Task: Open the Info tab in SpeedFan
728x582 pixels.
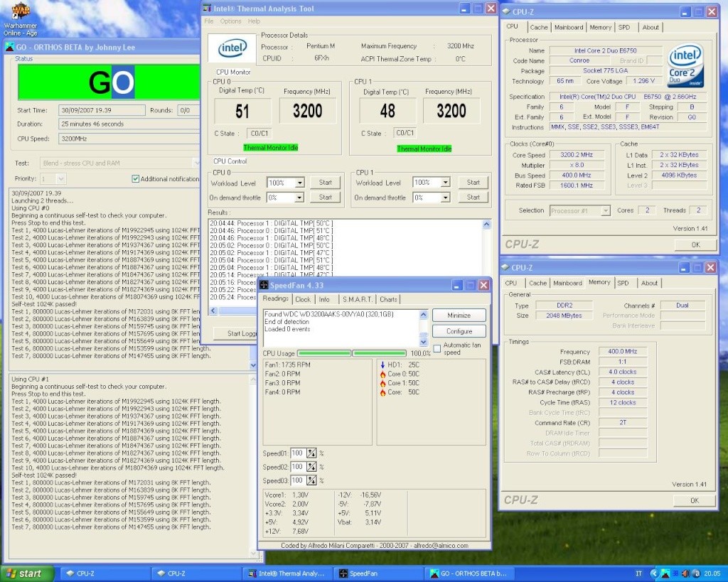Action: pyautogui.click(x=324, y=300)
